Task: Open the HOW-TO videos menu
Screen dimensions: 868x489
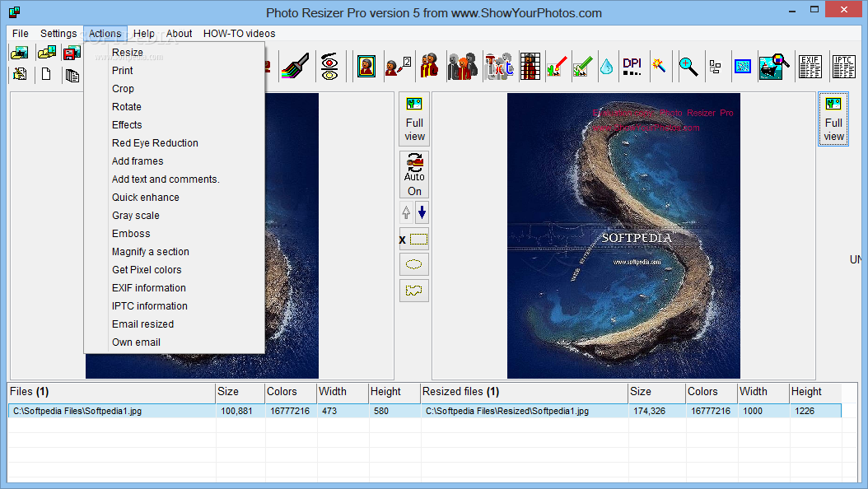Action: click(239, 33)
